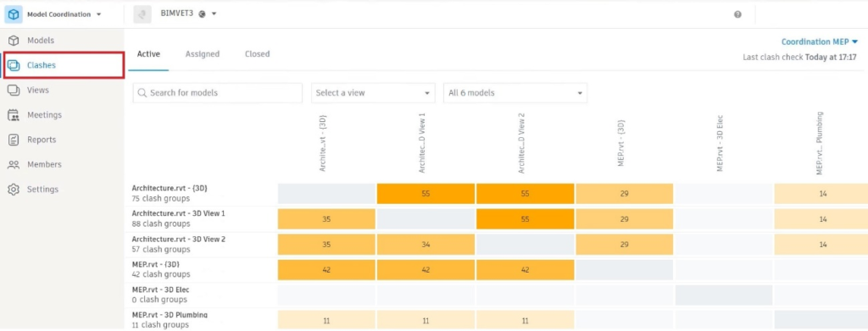
Task: Open the Reports icon in sidebar
Action: click(x=14, y=140)
